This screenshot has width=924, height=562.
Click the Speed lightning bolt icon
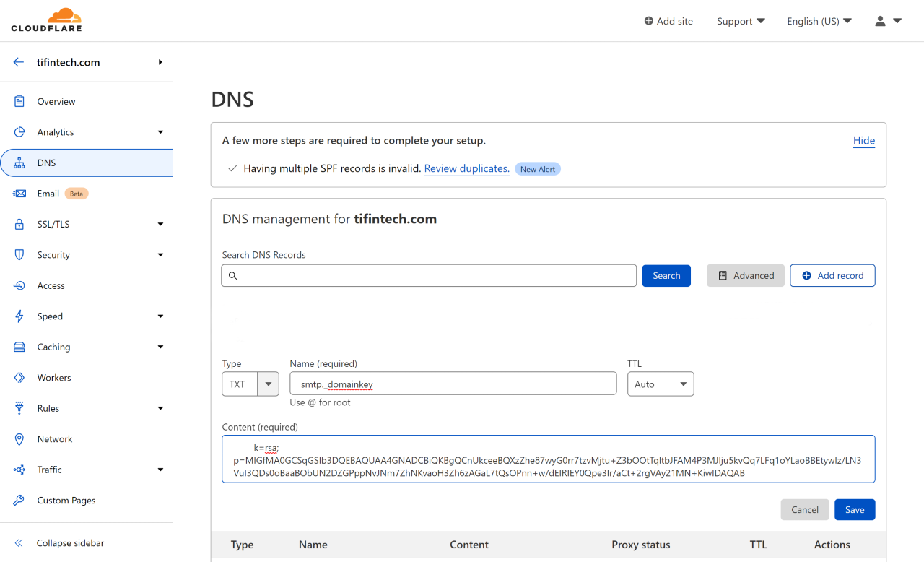point(19,316)
